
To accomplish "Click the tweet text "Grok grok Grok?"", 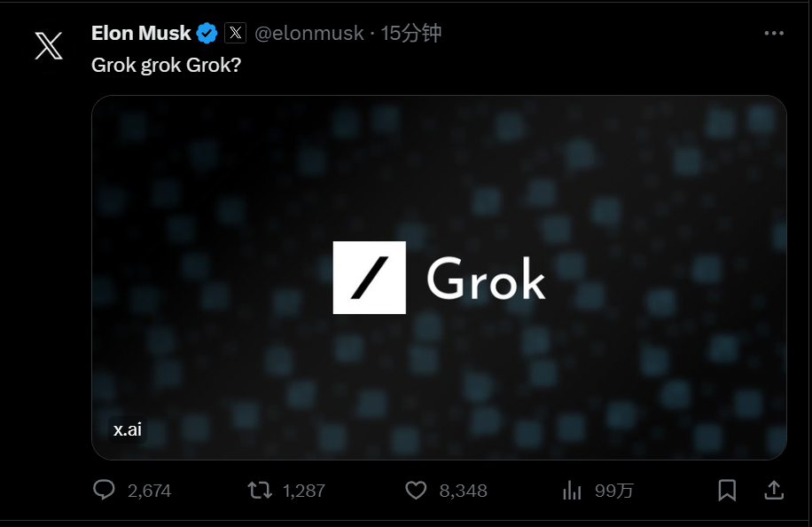I will pyautogui.click(x=167, y=66).
